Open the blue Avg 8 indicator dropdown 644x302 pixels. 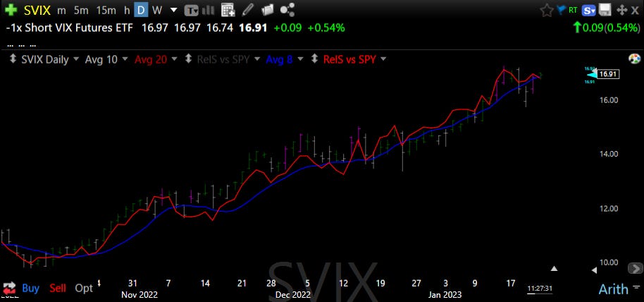pyautogui.click(x=300, y=60)
